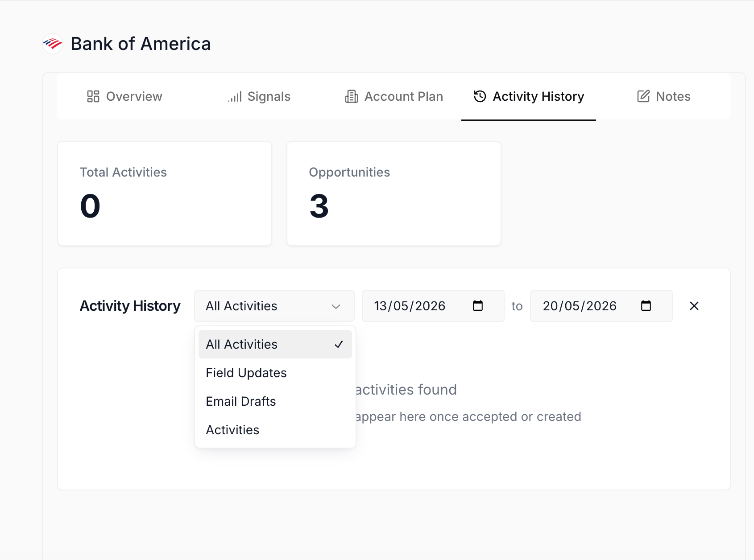Open the end date calendar picker icon
Viewport: 754px width, 560px height.
(646, 306)
